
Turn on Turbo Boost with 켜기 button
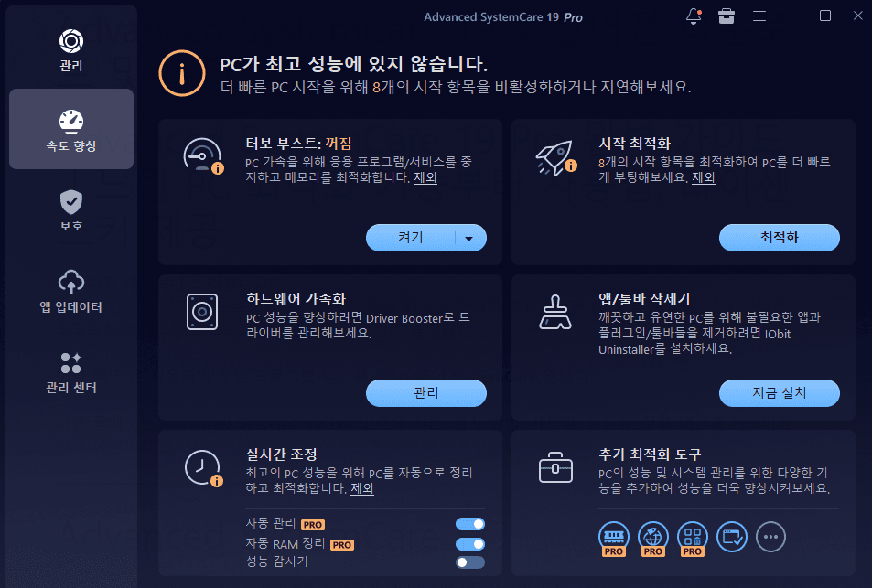tap(411, 238)
